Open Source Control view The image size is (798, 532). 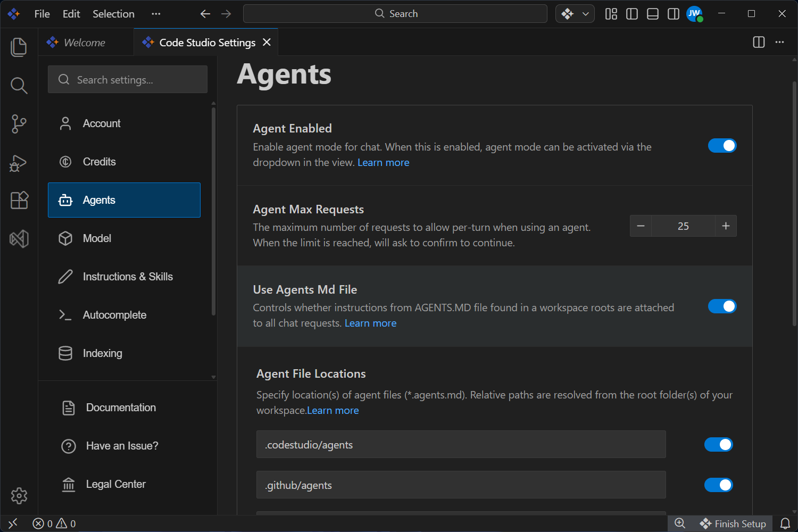coord(19,123)
